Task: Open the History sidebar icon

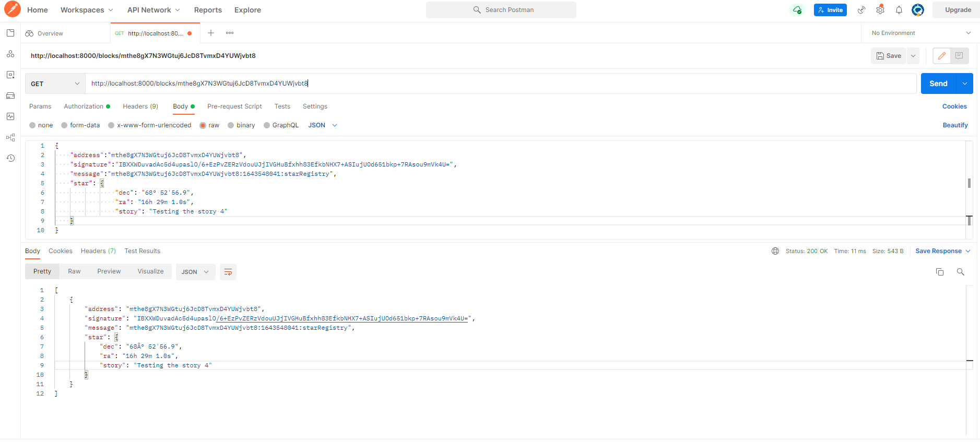Action: (10, 158)
